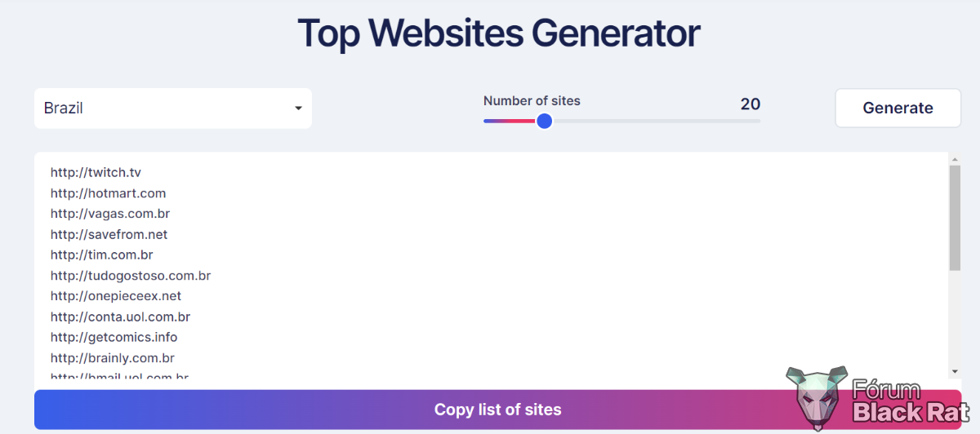Click the http://vagas.com.br entry

point(110,214)
